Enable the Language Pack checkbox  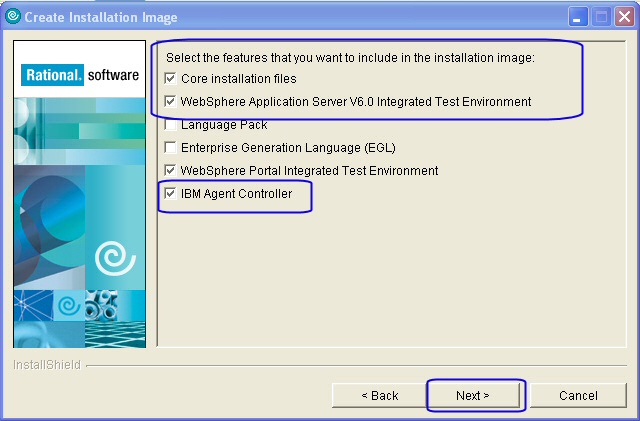click(170, 125)
